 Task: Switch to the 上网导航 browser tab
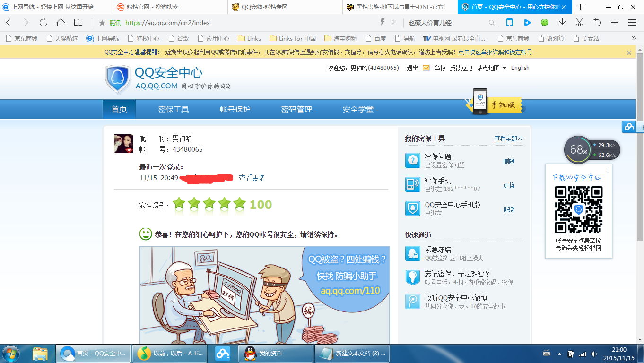coord(57,7)
